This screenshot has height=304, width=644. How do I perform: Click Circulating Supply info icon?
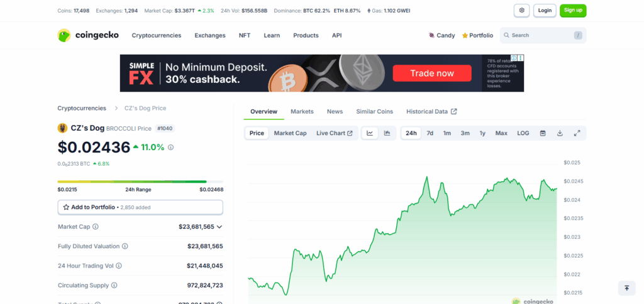pos(114,286)
